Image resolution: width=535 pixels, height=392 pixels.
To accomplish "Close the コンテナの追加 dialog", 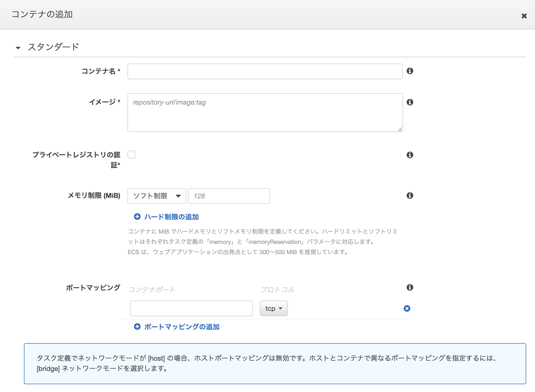I will [524, 16].
